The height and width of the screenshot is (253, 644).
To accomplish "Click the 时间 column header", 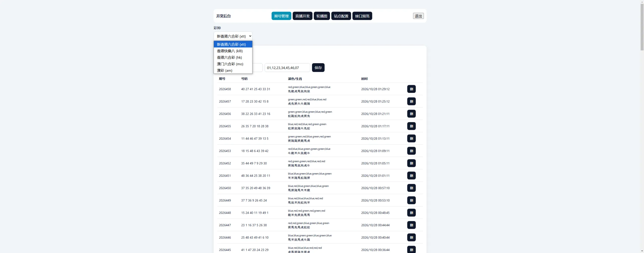I will coord(364,79).
